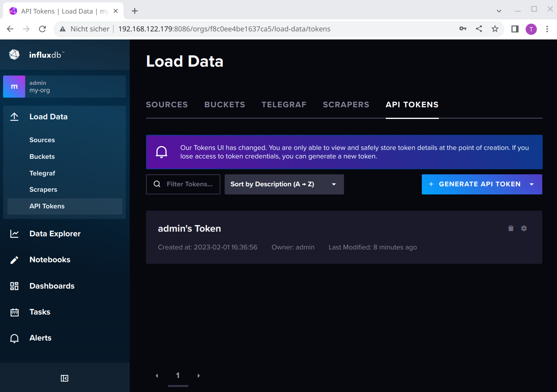Open admin's Token gear settings

(524, 229)
